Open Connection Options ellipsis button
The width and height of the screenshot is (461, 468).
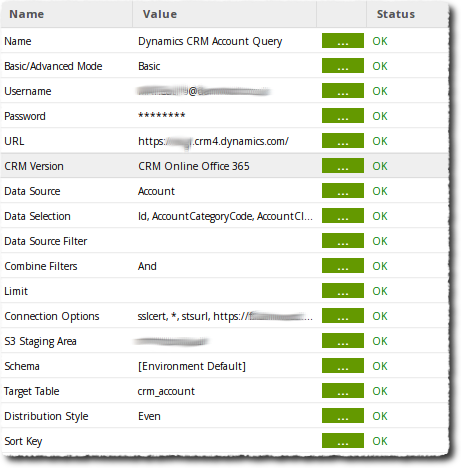(343, 316)
